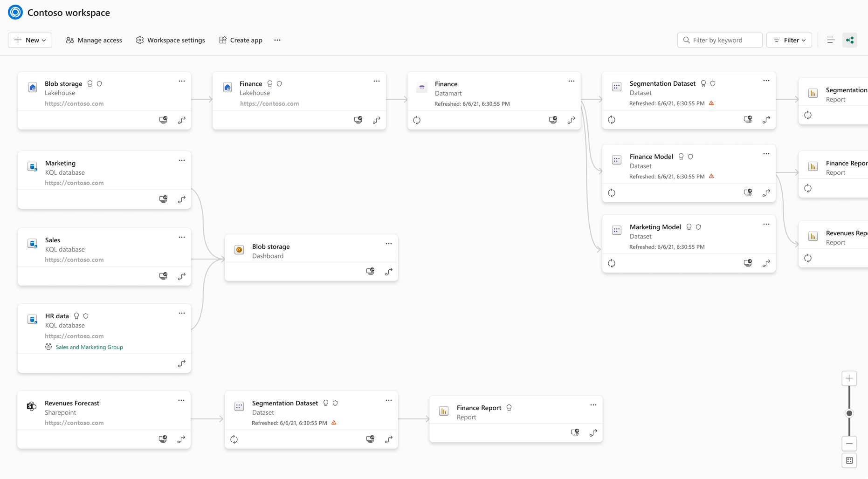Open the options menu on the Blob storage Lakehouse card
This screenshot has height=479, width=868.
[182, 81]
